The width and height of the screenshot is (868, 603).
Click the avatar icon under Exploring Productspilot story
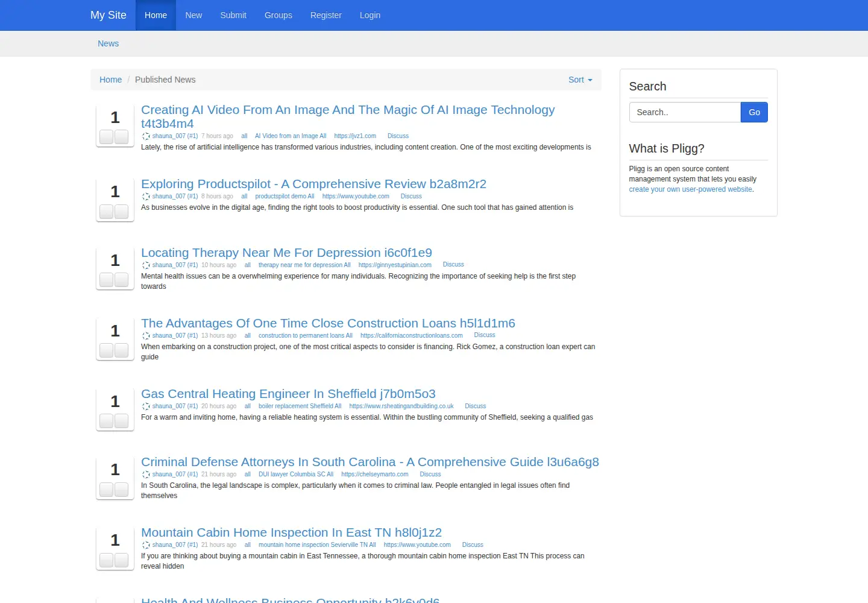[146, 197]
